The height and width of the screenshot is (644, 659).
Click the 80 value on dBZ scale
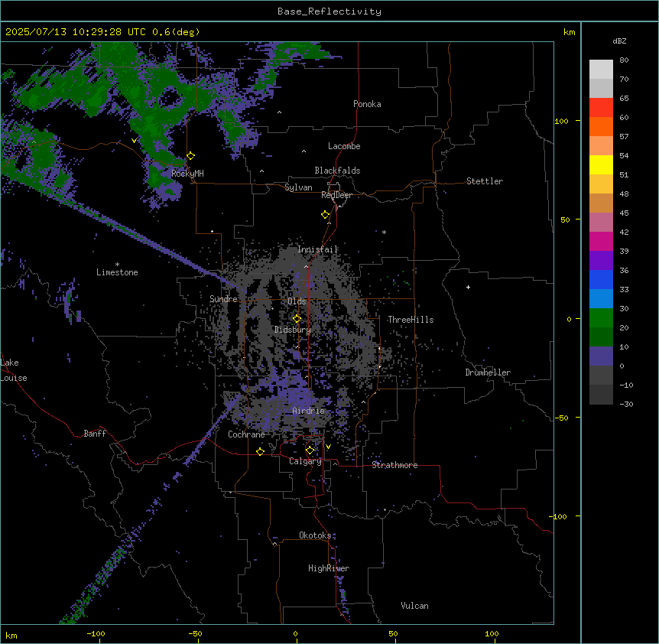coord(624,60)
